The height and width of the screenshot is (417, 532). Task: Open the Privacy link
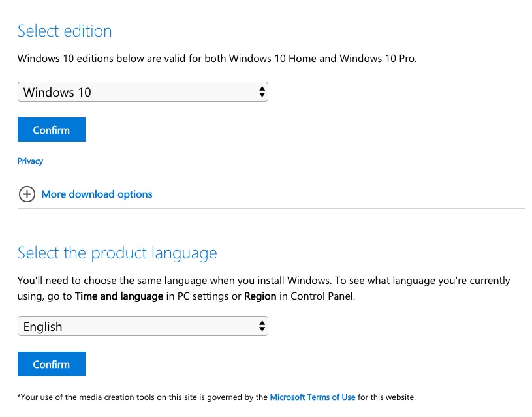pyautogui.click(x=30, y=161)
